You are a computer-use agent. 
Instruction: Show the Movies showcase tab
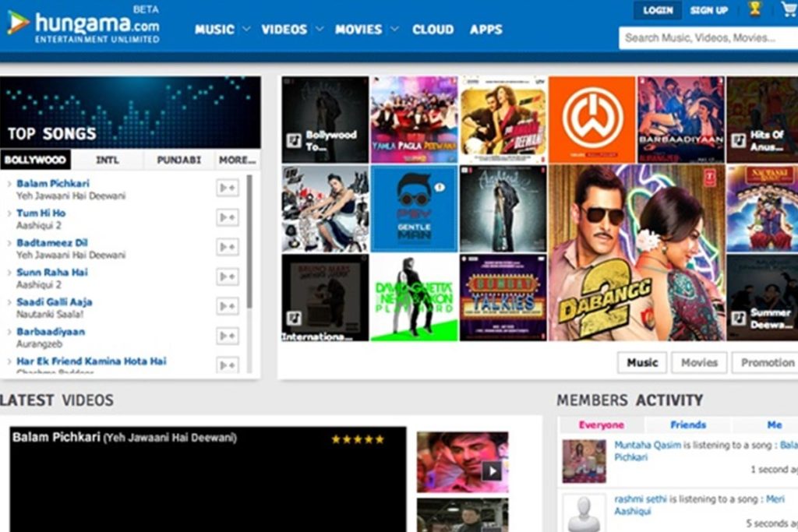(699, 363)
